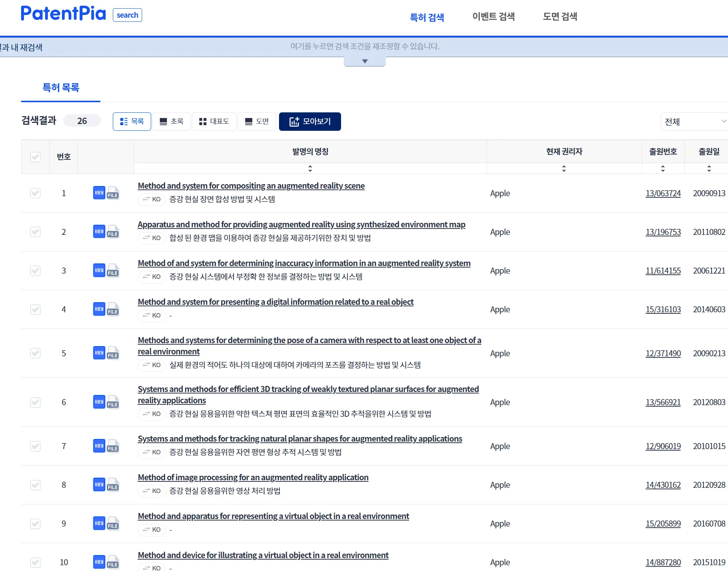The height and width of the screenshot is (572, 728).
Task: Toggle the select-all header checkbox
Action: 35,157
